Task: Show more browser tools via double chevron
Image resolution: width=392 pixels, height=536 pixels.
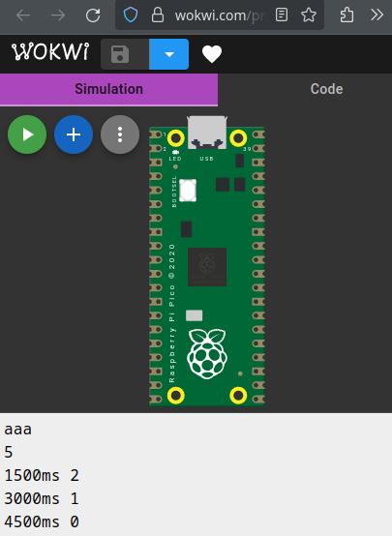Action: click(x=377, y=15)
